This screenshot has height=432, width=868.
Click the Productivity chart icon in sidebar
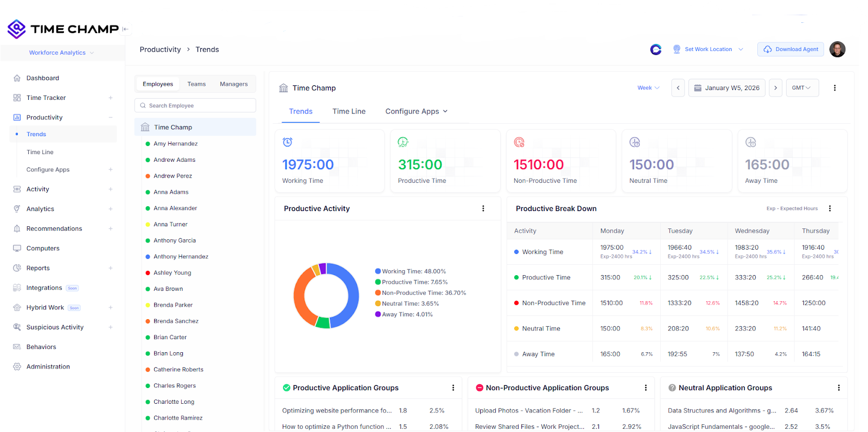click(17, 117)
